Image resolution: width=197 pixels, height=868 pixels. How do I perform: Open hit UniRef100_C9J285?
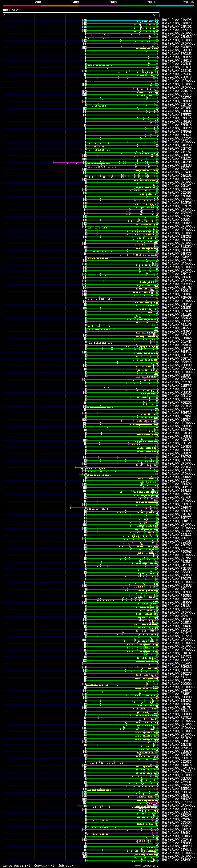pos(177,440)
